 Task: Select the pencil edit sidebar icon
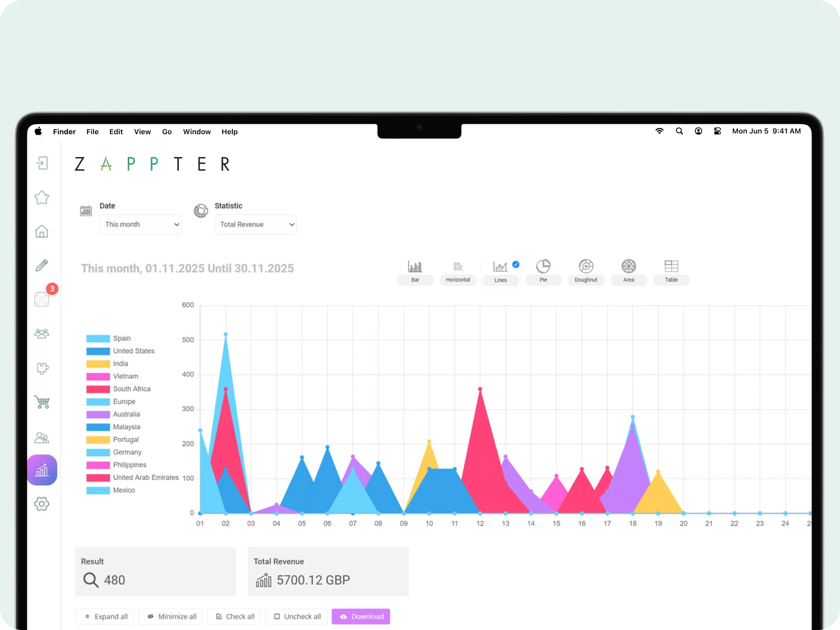pyautogui.click(x=42, y=265)
